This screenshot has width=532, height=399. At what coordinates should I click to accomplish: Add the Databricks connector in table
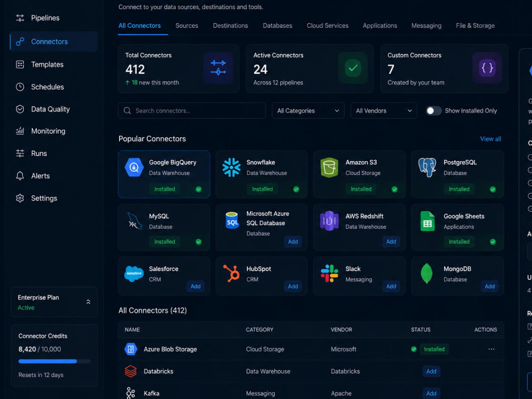click(431, 371)
